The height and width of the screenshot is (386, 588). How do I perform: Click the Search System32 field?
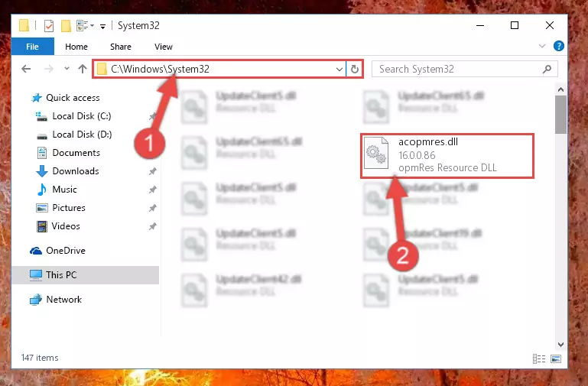click(x=465, y=70)
